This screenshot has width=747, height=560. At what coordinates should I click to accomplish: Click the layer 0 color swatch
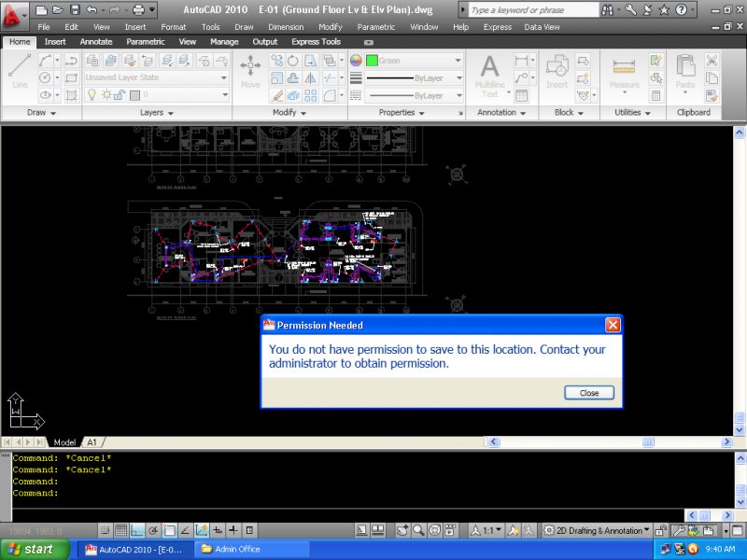point(134,95)
